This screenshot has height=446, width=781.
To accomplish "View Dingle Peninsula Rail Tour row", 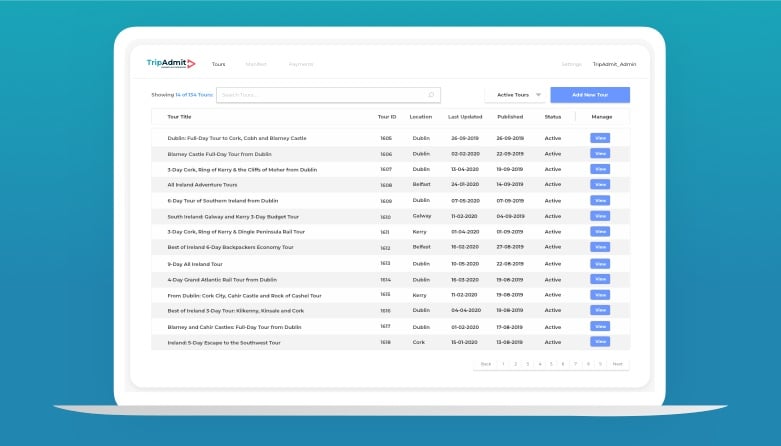I will pos(600,232).
